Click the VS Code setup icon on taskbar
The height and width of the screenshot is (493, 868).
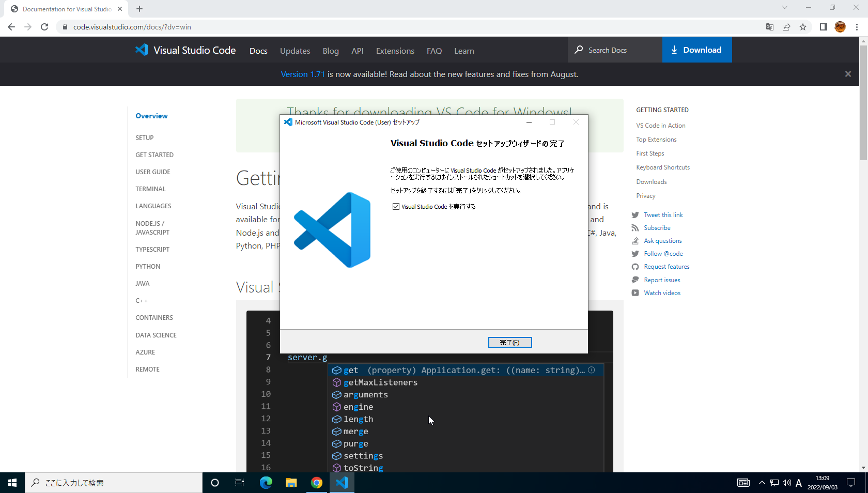(342, 483)
